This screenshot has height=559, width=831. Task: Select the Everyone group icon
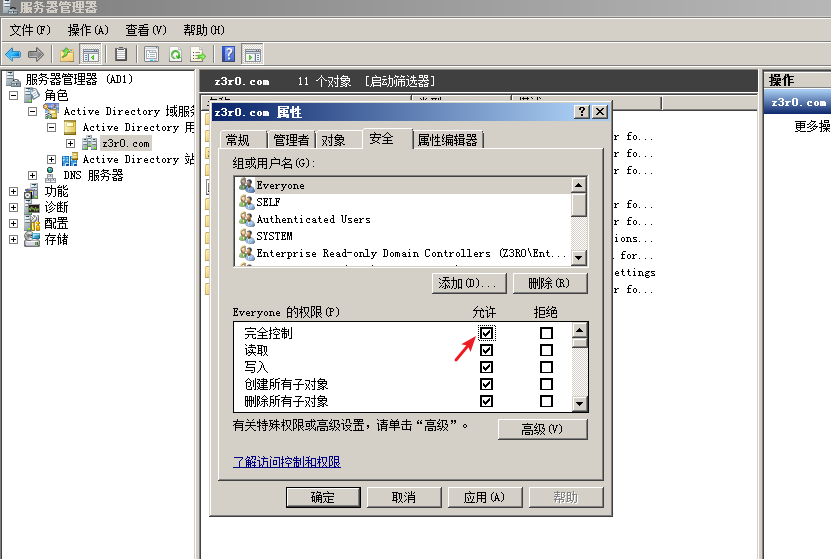point(246,185)
